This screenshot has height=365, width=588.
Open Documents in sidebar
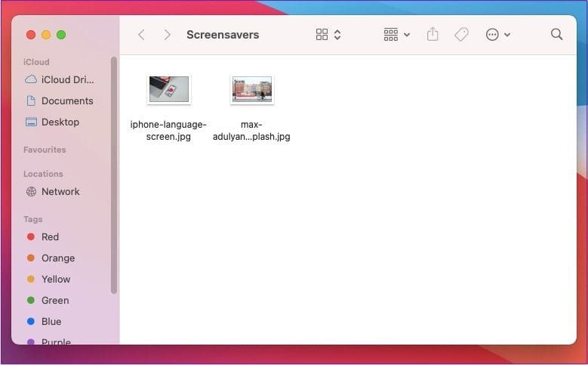coord(60,101)
